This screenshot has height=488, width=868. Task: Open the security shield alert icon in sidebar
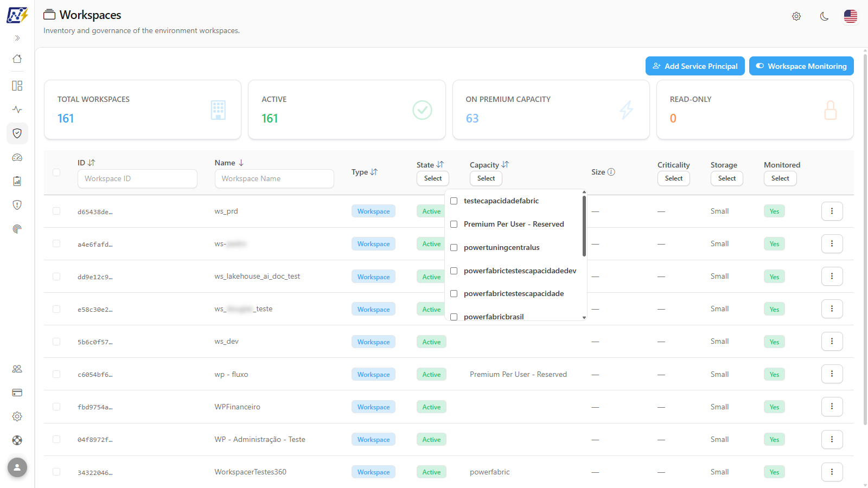(x=17, y=205)
